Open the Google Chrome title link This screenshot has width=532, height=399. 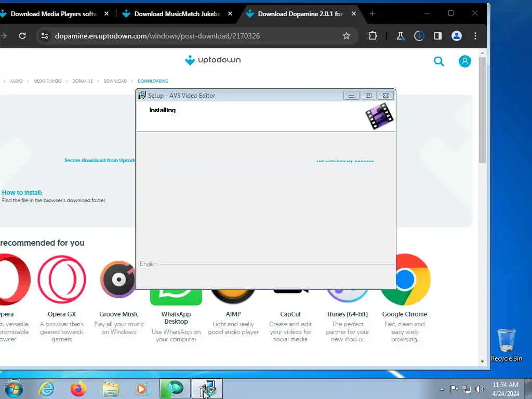click(x=404, y=314)
